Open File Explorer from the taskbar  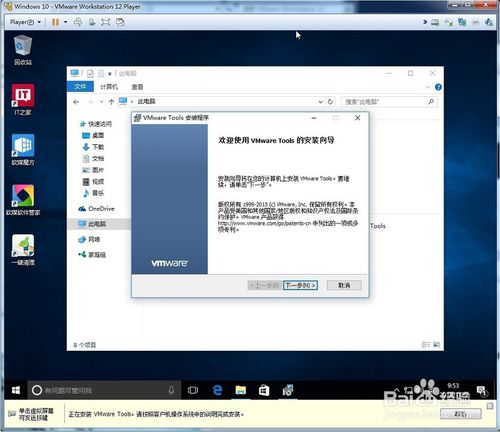coord(241,390)
